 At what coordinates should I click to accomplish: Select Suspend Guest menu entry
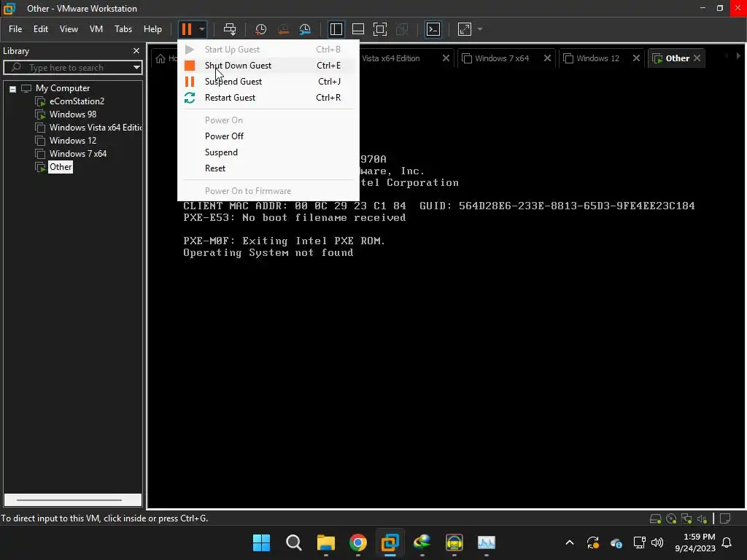point(268,82)
